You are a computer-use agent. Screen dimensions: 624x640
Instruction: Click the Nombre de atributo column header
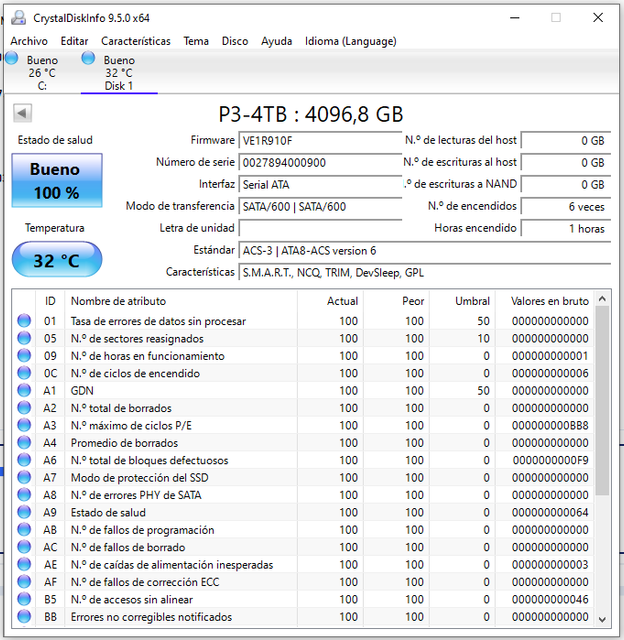182,301
